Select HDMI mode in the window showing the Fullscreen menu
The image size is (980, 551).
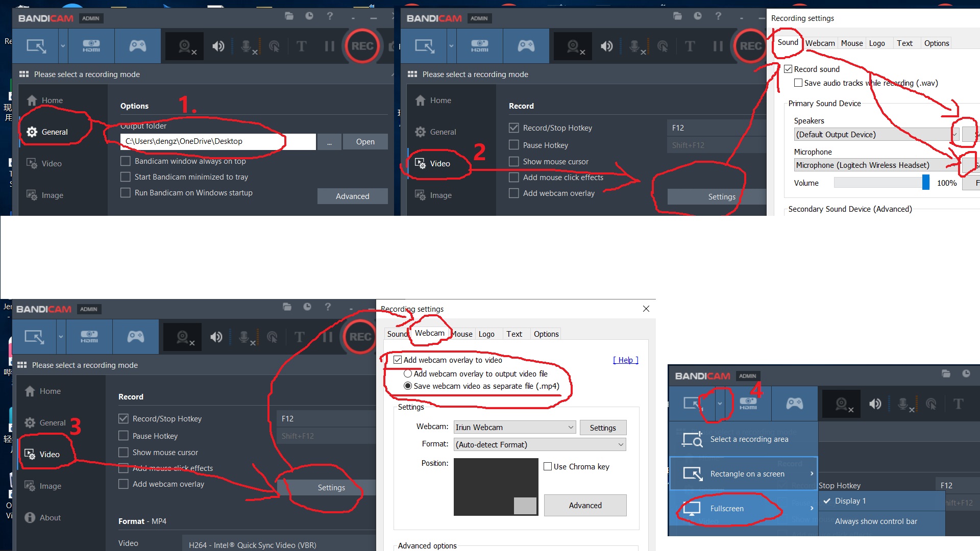pyautogui.click(x=748, y=404)
